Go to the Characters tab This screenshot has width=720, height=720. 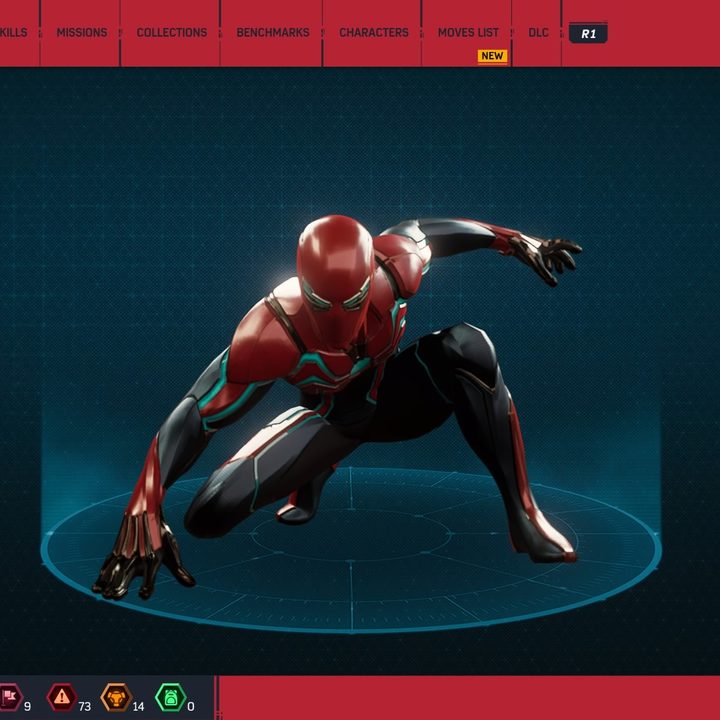point(374,33)
